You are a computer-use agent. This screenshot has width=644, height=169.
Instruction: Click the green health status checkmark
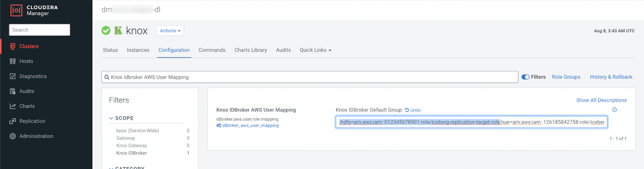[x=106, y=30]
